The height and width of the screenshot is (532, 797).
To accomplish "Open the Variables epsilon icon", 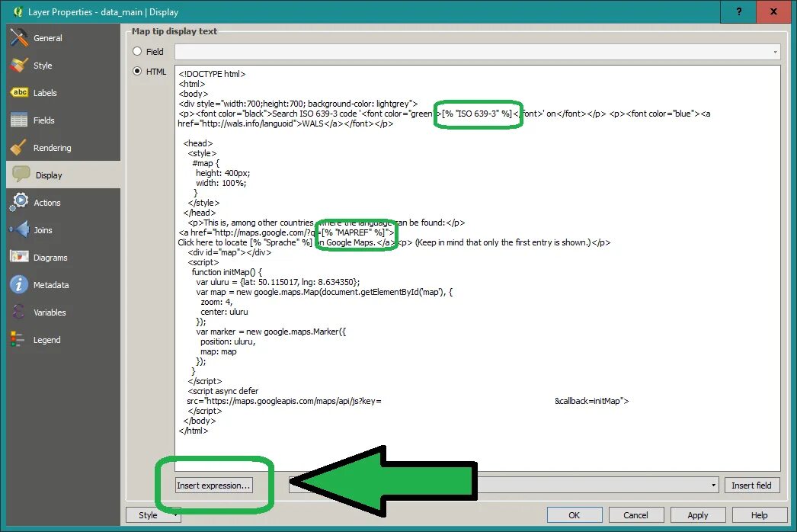I will tap(19, 312).
